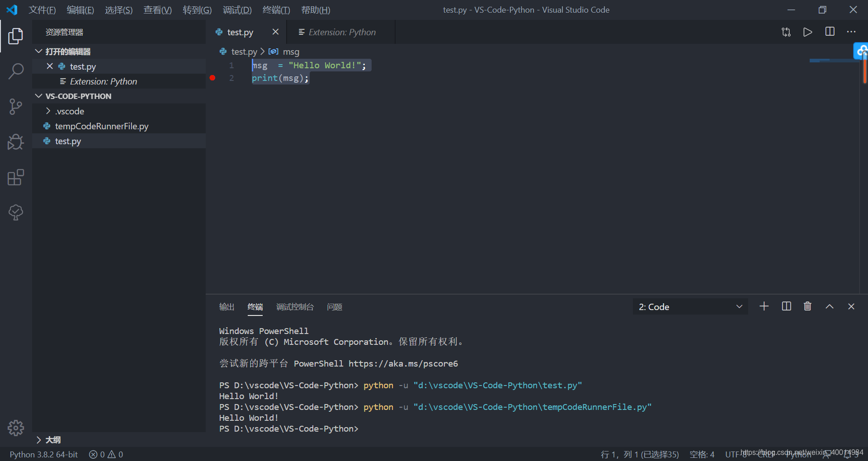Screen dimensions: 868x461
Task: Close the terminal panel
Action: [x=851, y=306]
